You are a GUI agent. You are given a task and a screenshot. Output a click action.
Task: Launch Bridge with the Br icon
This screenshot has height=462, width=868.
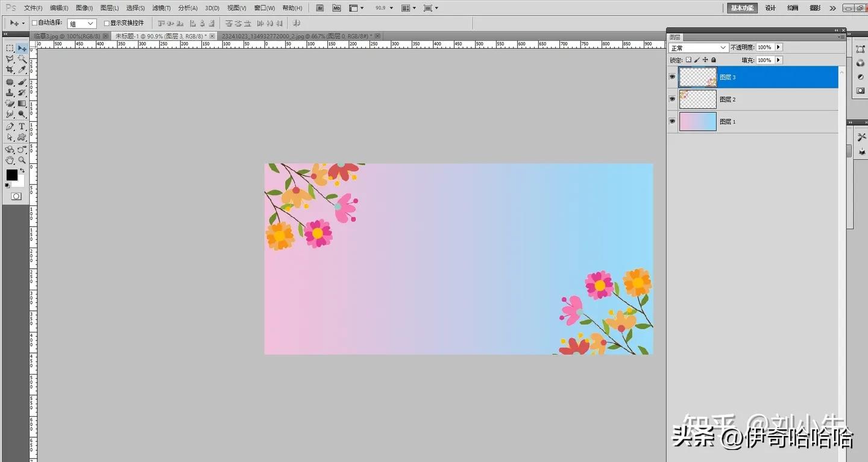click(x=320, y=8)
